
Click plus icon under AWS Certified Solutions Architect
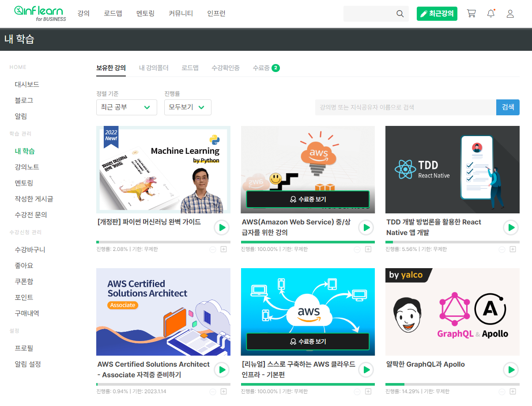(x=223, y=391)
